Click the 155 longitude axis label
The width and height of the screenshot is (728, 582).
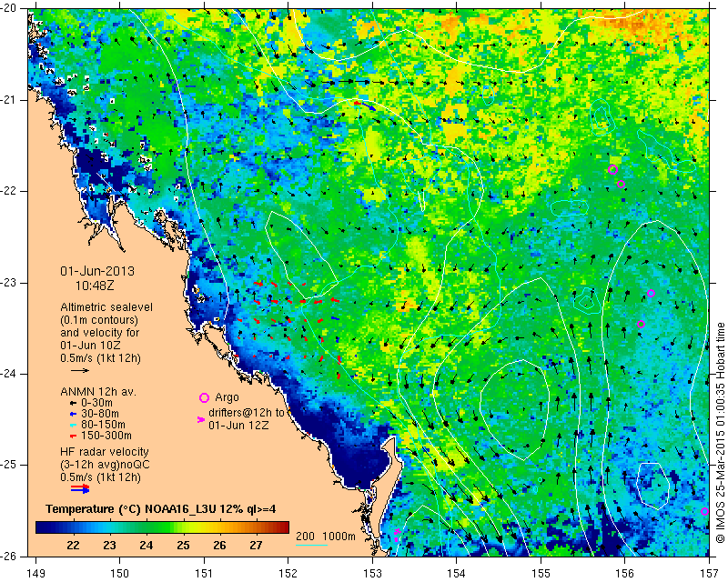[541, 574]
